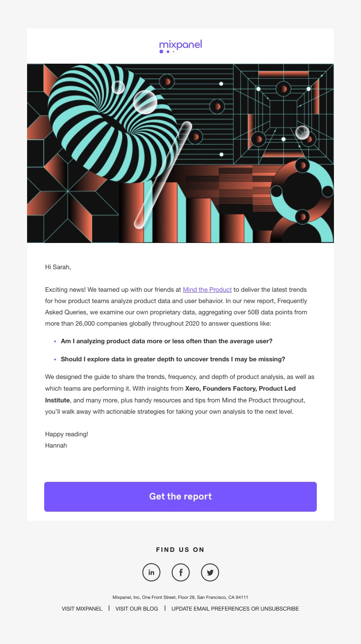The image size is (361, 644).
Task: Open the VISIT MIXPANEL footer link
Action: coord(82,609)
